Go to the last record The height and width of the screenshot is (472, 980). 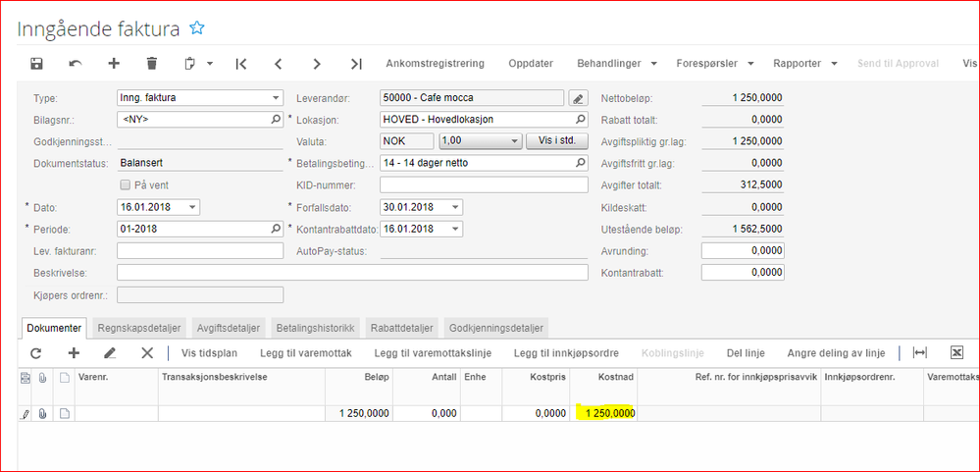coord(356,63)
